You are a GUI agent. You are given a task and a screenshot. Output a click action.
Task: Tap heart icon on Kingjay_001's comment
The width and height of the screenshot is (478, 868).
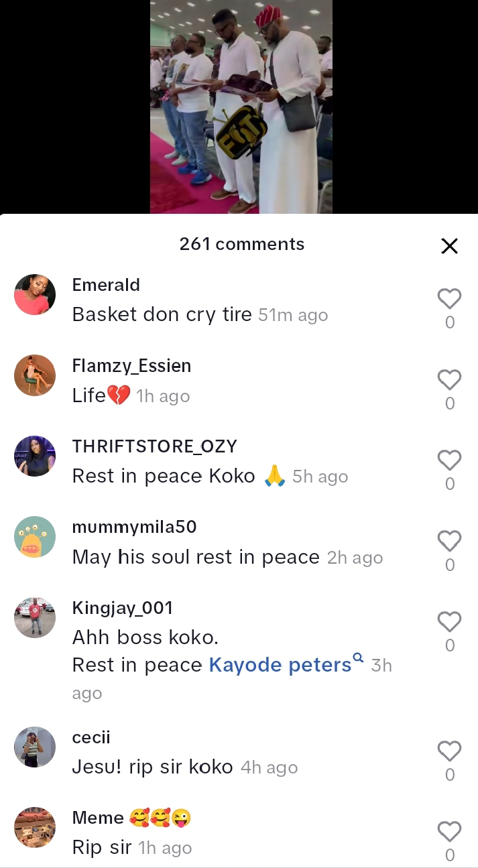pos(449,622)
